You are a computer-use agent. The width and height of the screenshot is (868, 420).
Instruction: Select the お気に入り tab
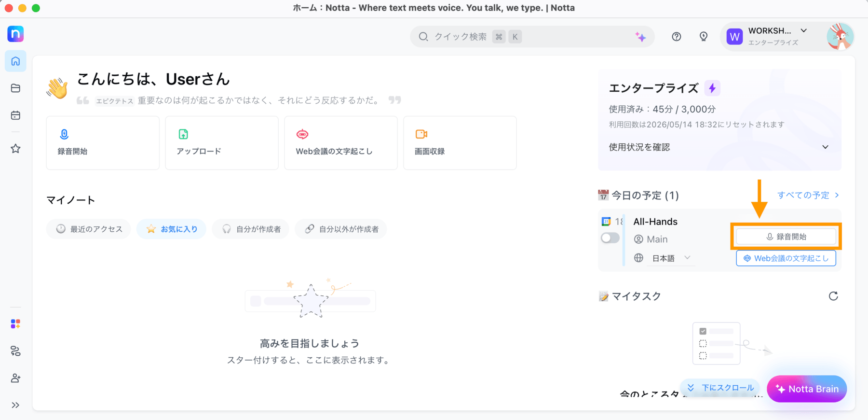pyautogui.click(x=172, y=229)
